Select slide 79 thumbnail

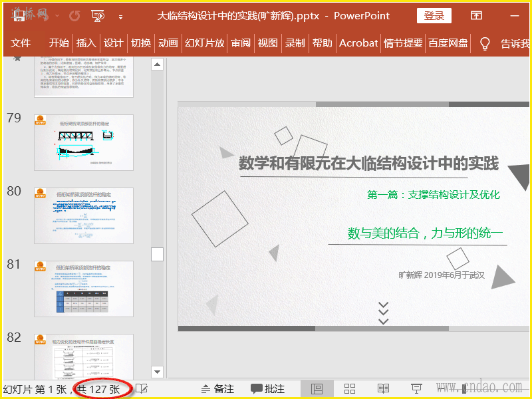84,142
